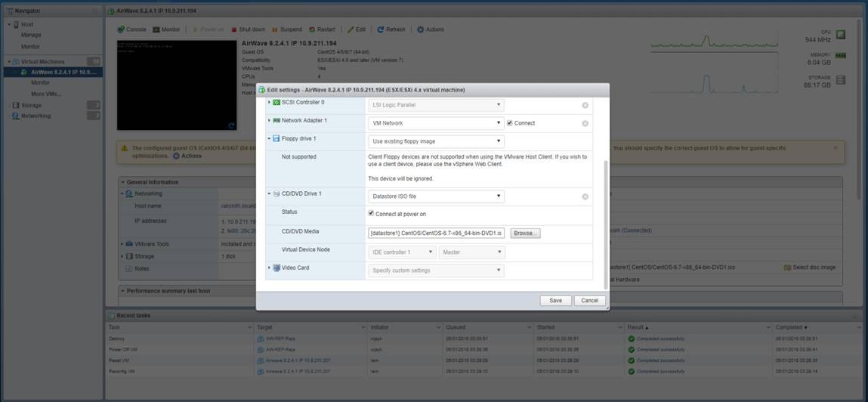
Task: Open the Master device node dropdown
Action: 471,252
